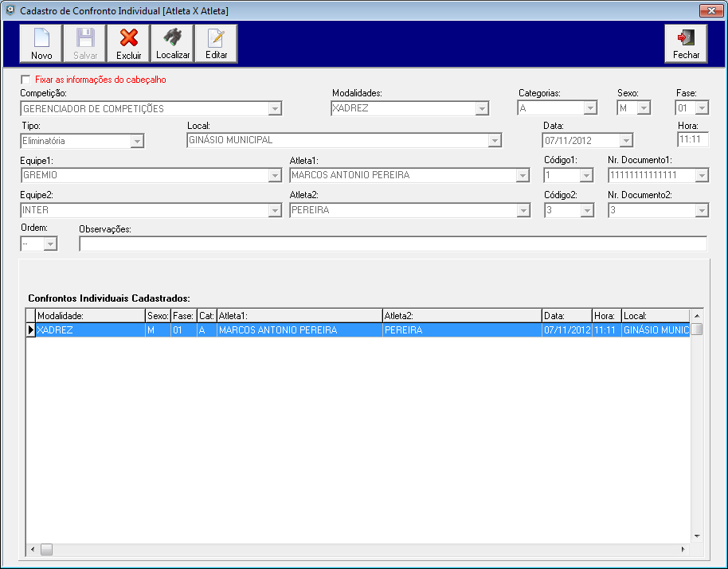The image size is (728, 569).
Task: Close the Cadastro de Confronto Individual window
Action: tap(710, 10)
